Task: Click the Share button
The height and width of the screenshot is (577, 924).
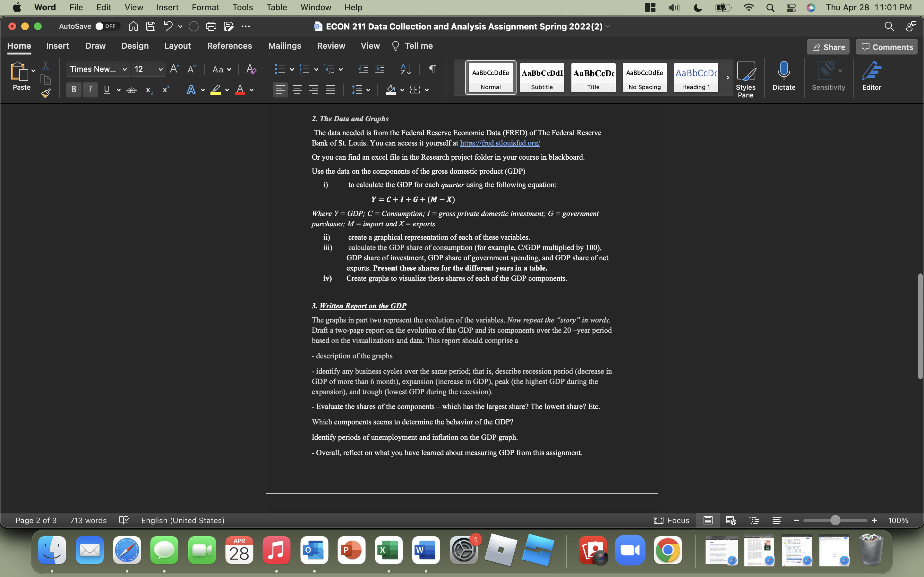Action: pos(828,46)
